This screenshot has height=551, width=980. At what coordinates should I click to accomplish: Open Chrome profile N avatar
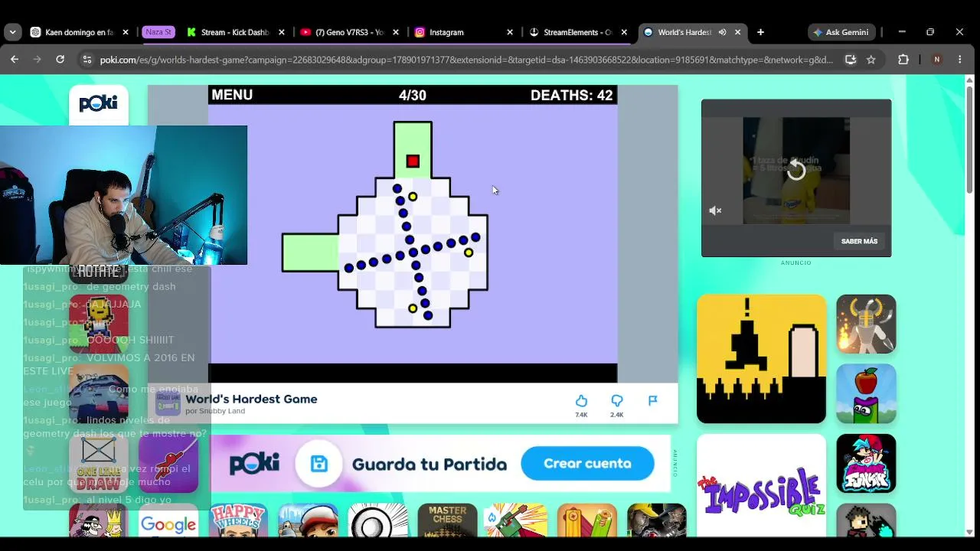click(936, 60)
